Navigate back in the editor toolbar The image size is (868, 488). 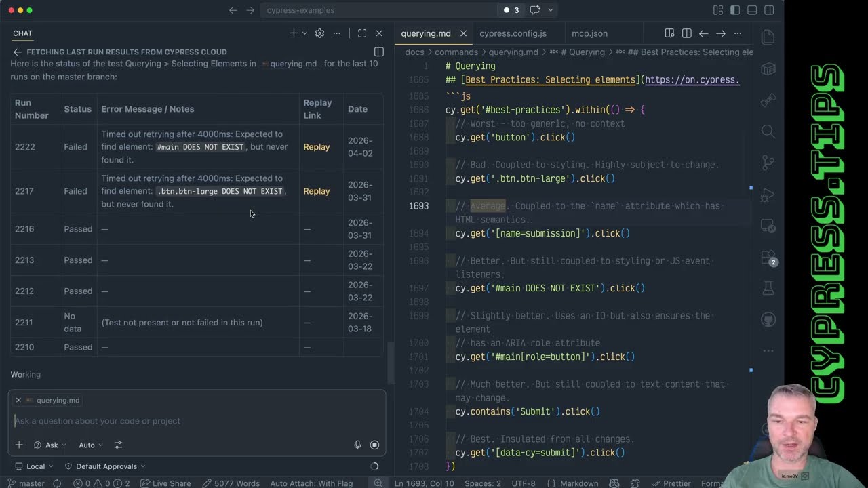coord(703,33)
